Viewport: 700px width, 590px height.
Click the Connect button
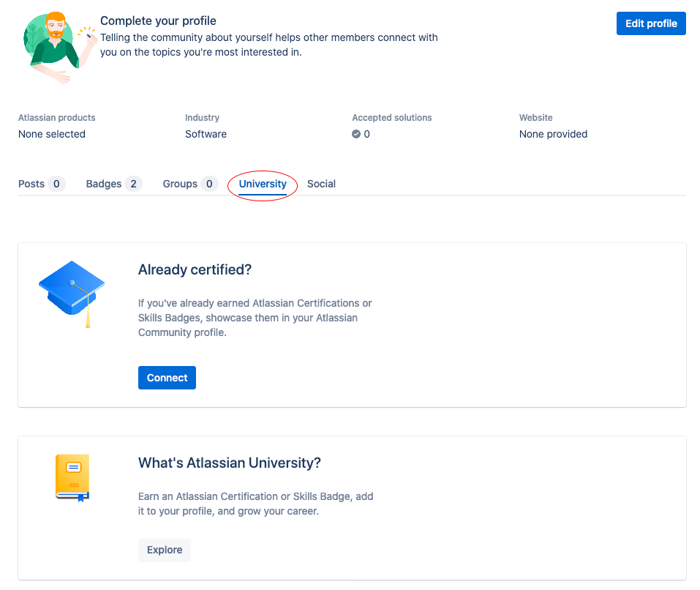tap(167, 378)
